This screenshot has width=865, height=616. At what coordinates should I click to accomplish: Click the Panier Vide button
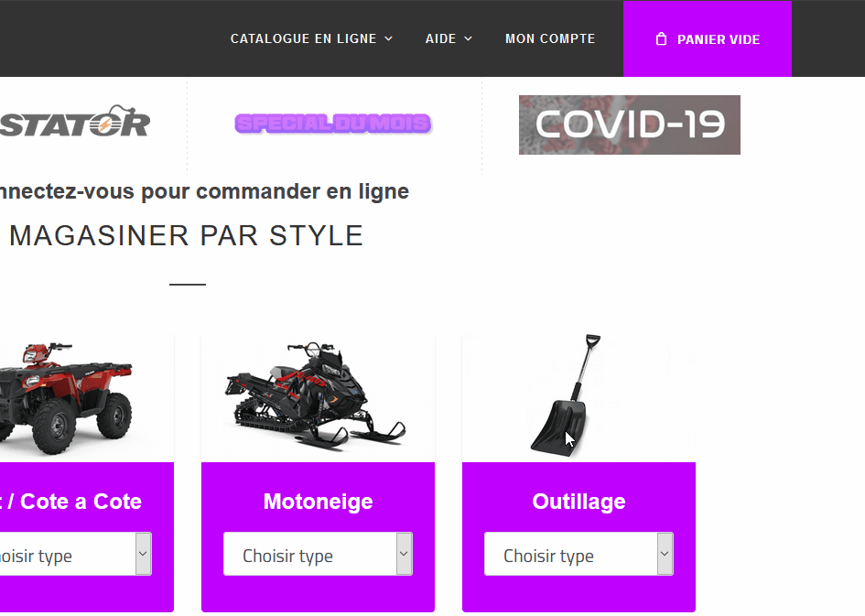(708, 38)
